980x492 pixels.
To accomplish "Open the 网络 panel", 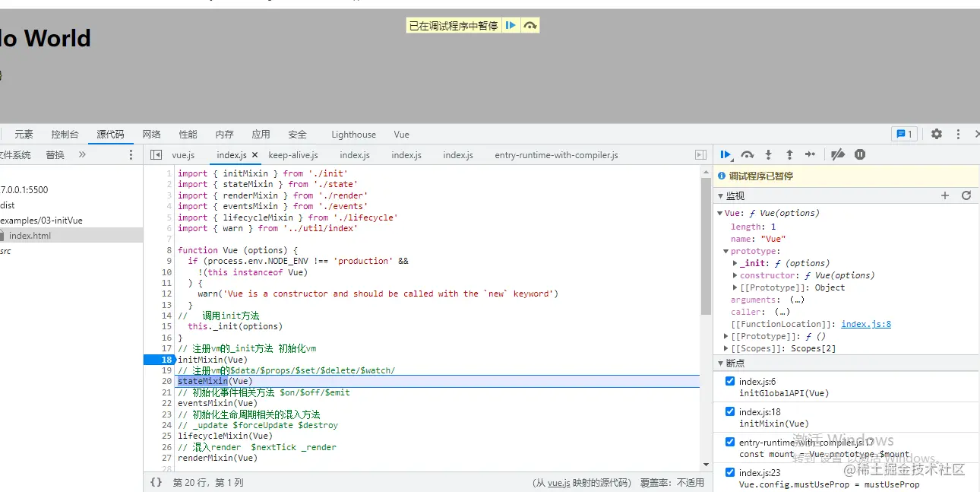I will pos(152,135).
